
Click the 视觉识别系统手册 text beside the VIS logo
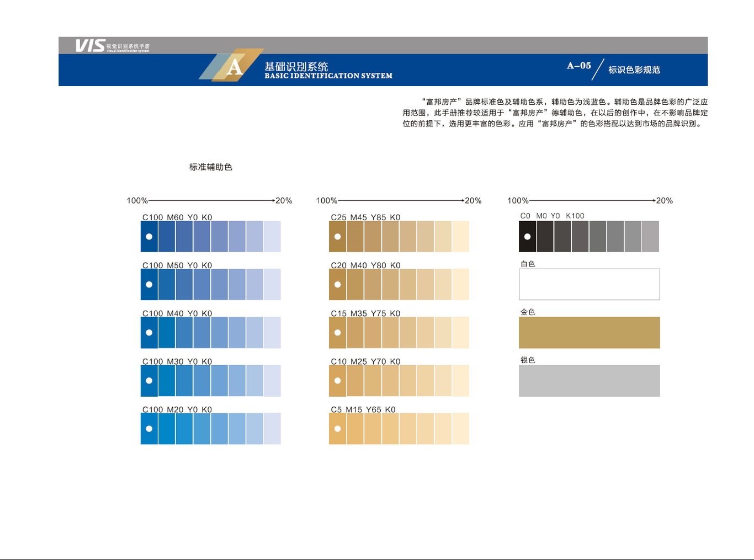click(x=128, y=46)
